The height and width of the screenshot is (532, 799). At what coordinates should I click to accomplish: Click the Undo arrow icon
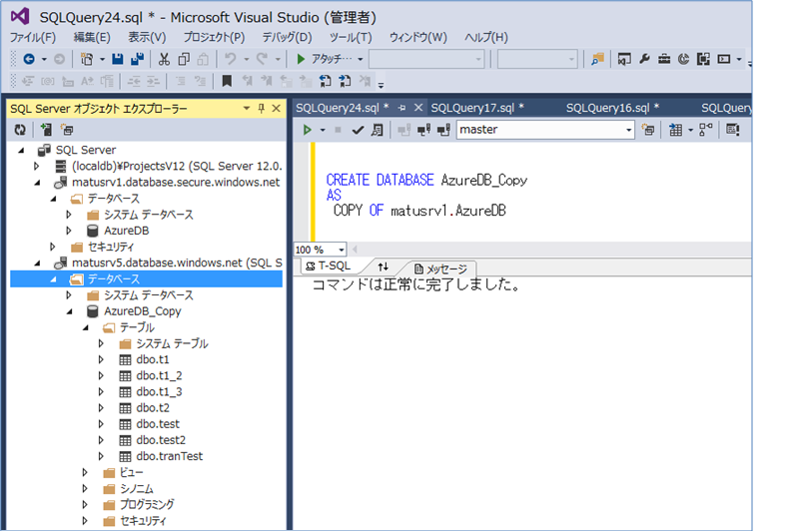tap(231, 60)
